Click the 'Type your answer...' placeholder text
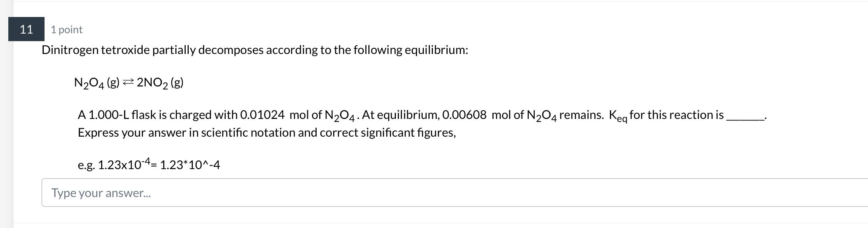 [x=102, y=194]
